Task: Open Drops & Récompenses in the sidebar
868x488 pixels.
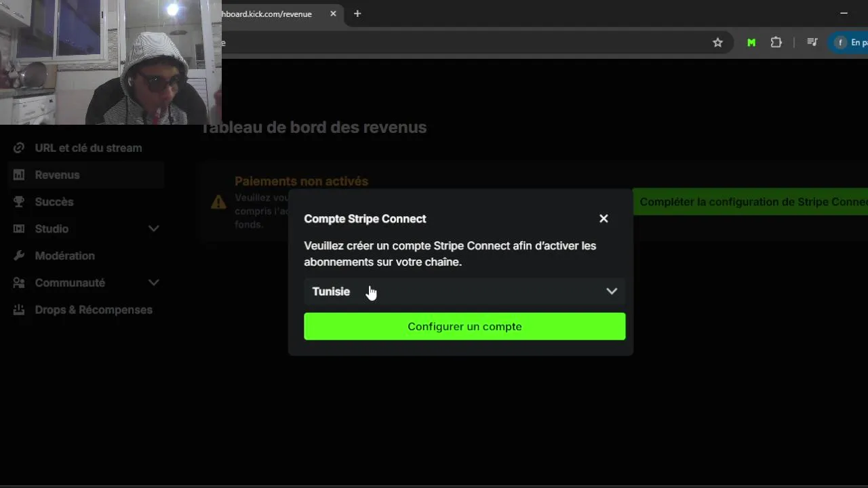Action: click(x=94, y=310)
